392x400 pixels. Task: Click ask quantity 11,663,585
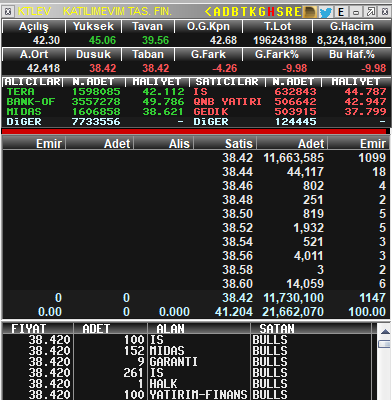[294, 158]
